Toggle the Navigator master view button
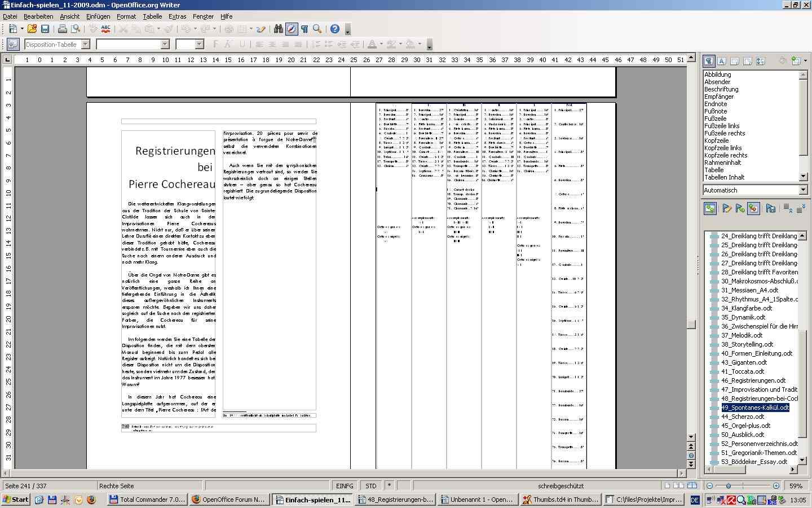Screen dimensions: 812x508 (x=710, y=209)
